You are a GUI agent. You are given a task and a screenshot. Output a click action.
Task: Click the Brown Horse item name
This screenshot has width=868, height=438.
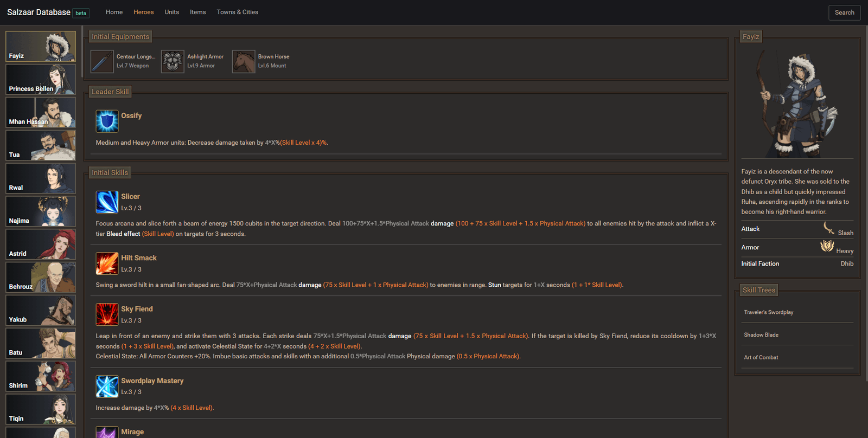click(274, 56)
